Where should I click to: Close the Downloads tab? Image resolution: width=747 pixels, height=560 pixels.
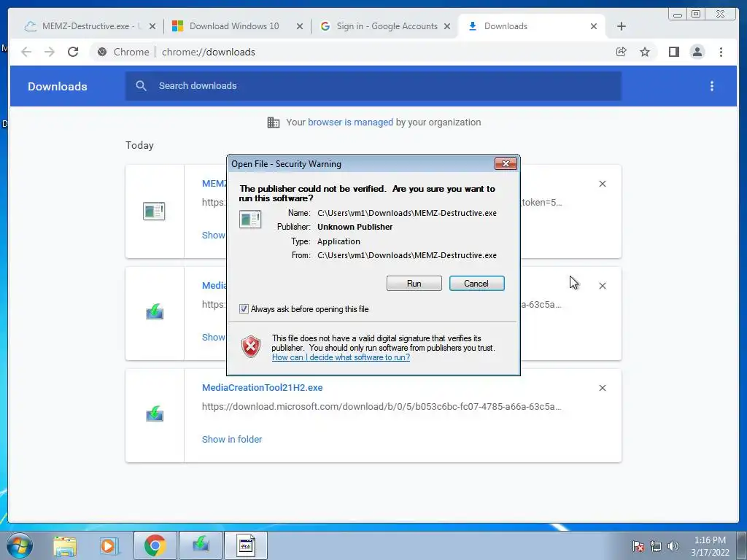594,26
